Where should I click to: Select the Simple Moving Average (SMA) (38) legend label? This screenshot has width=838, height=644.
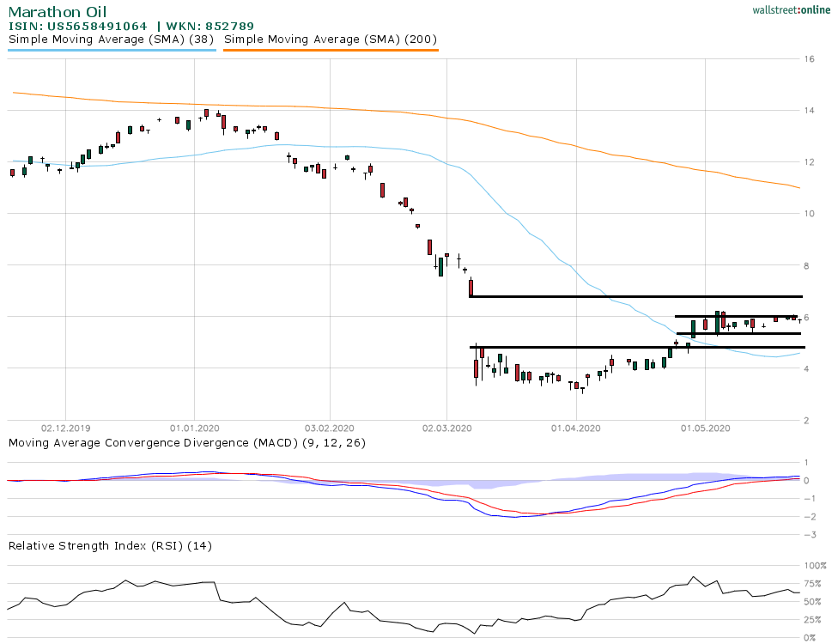point(112,39)
